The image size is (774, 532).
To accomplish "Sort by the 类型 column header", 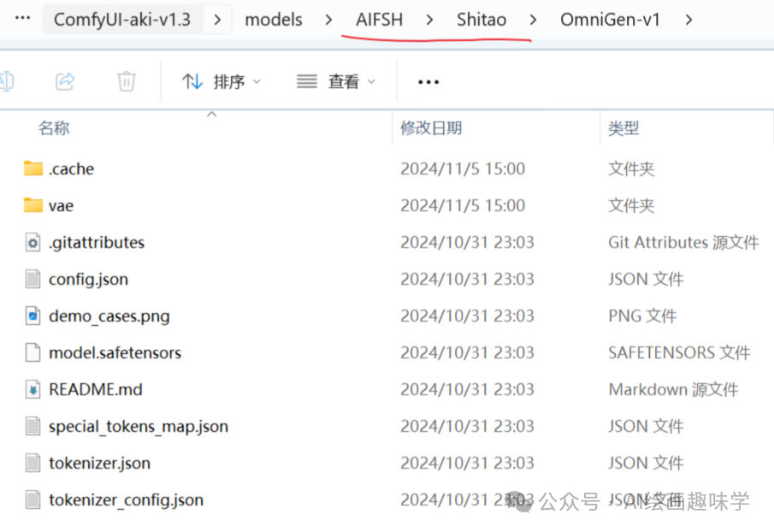I will (x=623, y=128).
